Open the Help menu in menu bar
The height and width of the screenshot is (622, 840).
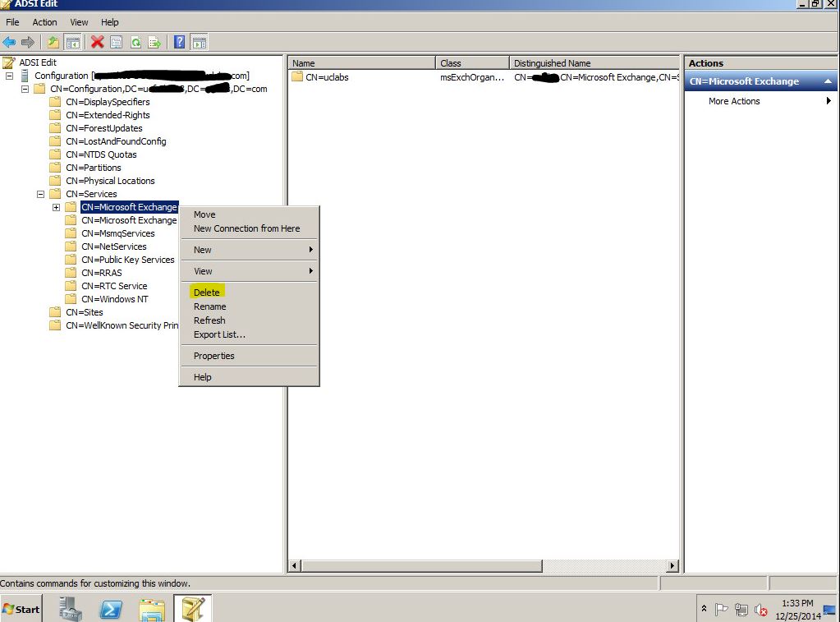point(110,22)
